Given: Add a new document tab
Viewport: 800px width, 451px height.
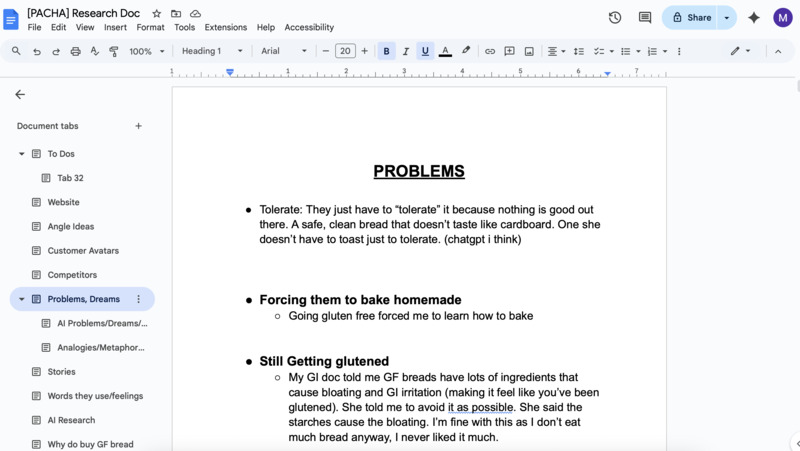Looking at the screenshot, I should (x=138, y=126).
